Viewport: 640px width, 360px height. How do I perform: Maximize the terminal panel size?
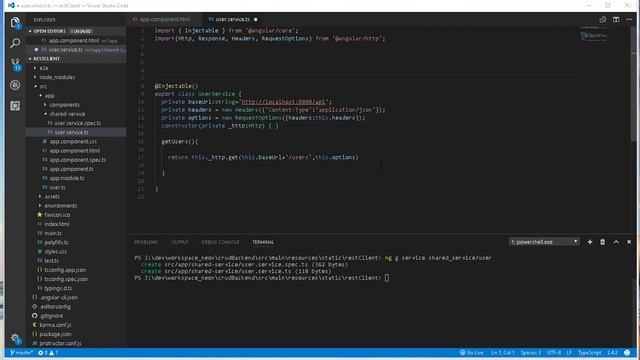(616, 242)
